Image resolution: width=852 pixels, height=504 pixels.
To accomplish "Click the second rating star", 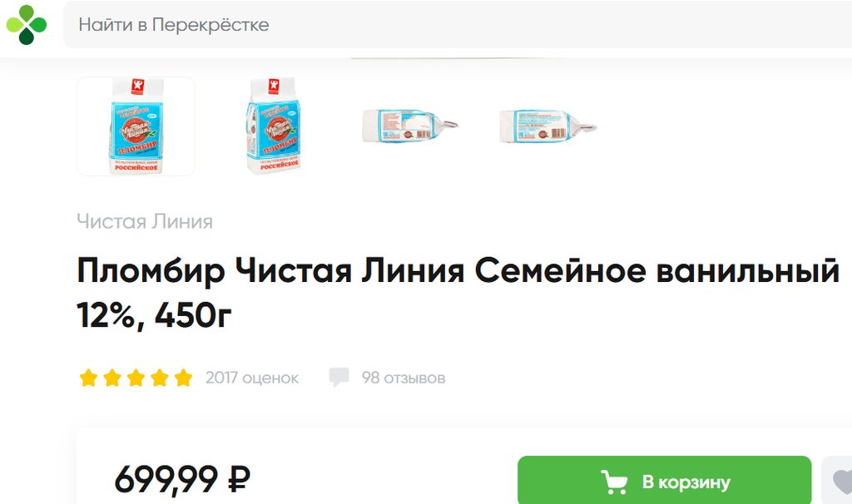I will coord(112,378).
